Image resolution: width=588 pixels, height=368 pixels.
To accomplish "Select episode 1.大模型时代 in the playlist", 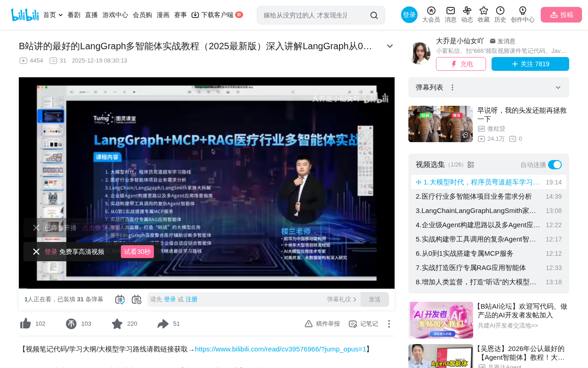I will pos(489,182).
